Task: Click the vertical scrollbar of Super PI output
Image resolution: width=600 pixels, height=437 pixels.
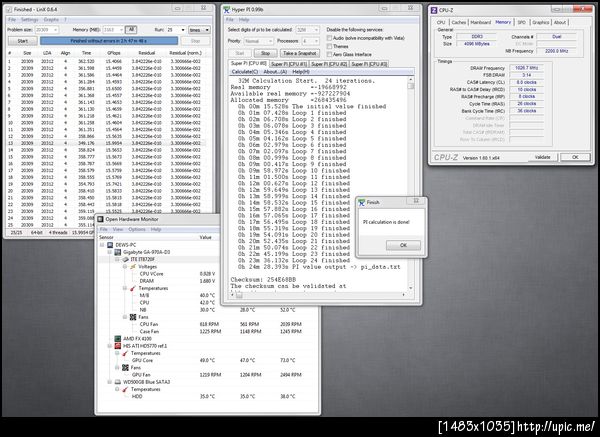Action: (411, 184)
